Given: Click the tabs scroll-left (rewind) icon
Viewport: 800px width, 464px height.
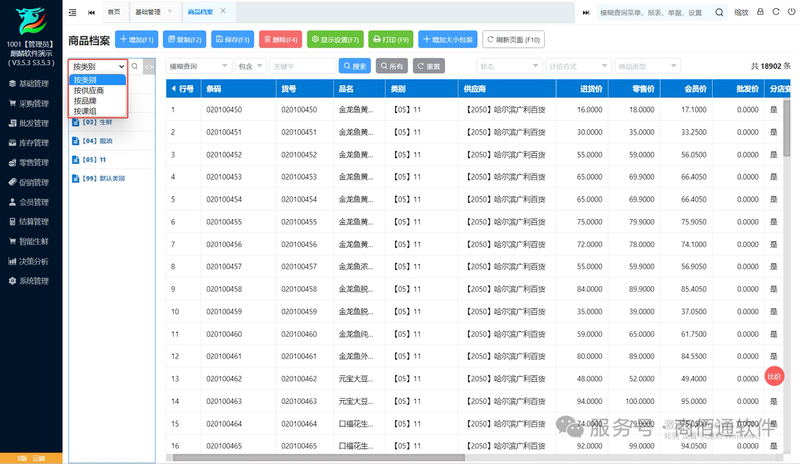Looking at the screenshot, I should [91, 12].
